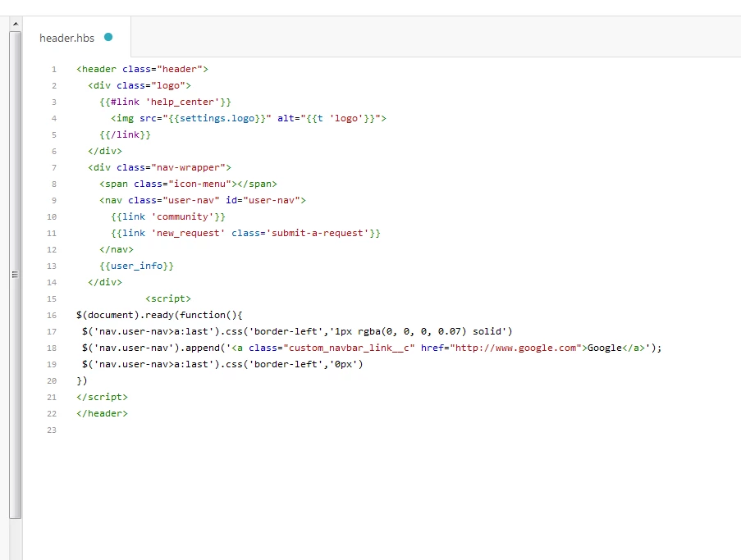Screen dimensions: 741x560
Task: Click the '<nav class="user-nav"' line
Action: coord(203,200)
